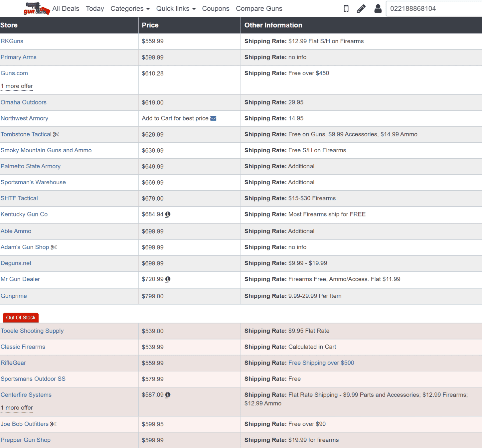Select the $559.99 price for RKGuns
Screen dimensions: 482x448
coord(153,41)
